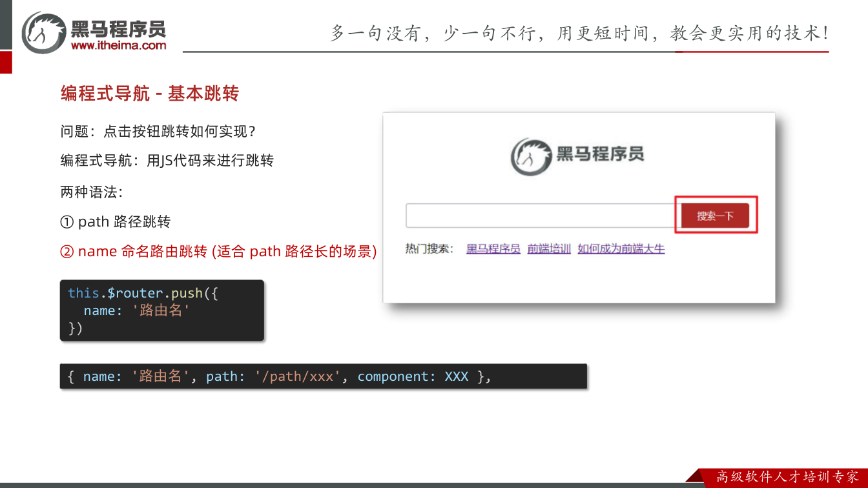Click the horse logo inside the search page mockup
This screenshot has height=488, width=868.
(x=531, y=156)
